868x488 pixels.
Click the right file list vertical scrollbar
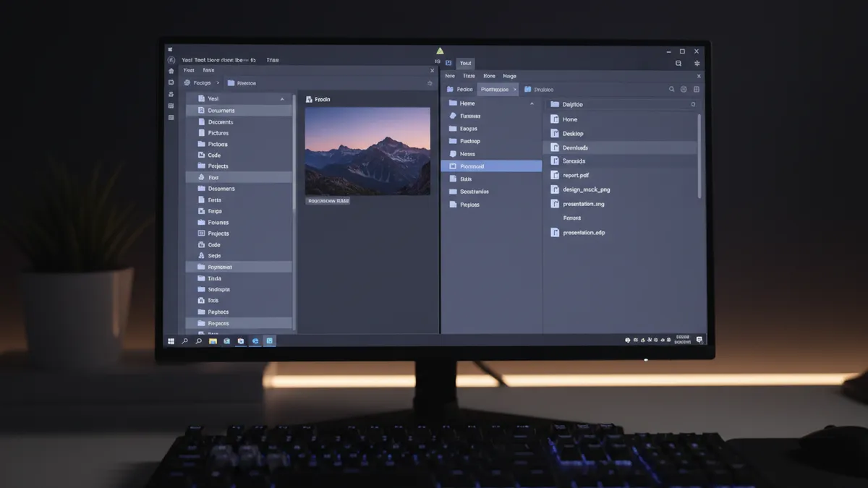(x=699, y=155)
